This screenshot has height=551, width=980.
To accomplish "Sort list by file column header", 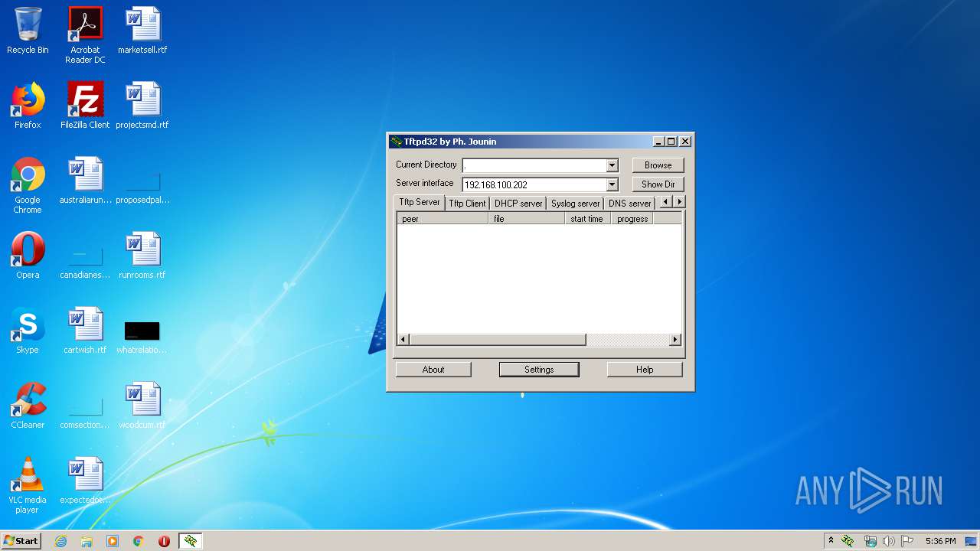I will (x=527, y=219).
